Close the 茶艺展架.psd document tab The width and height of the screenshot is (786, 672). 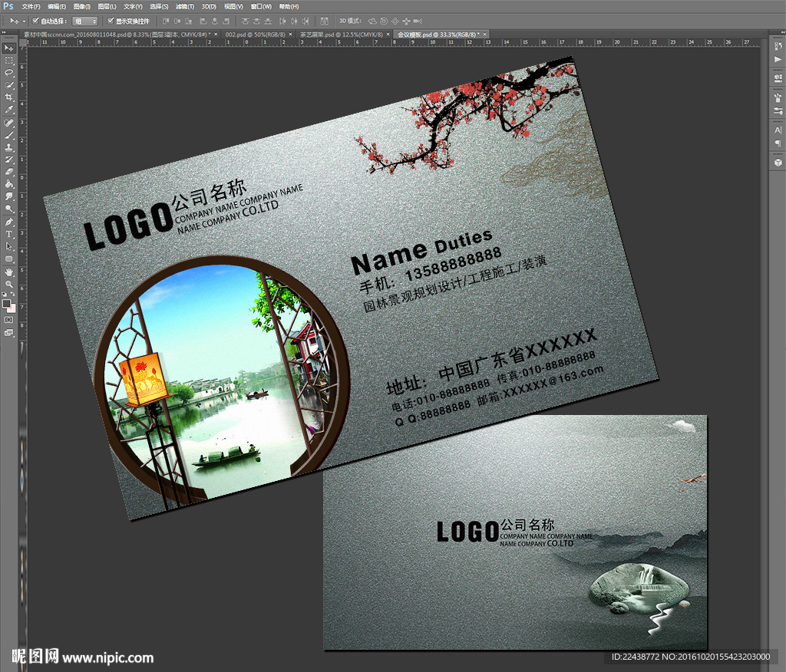pyautogui.click(x=388, y=35)
